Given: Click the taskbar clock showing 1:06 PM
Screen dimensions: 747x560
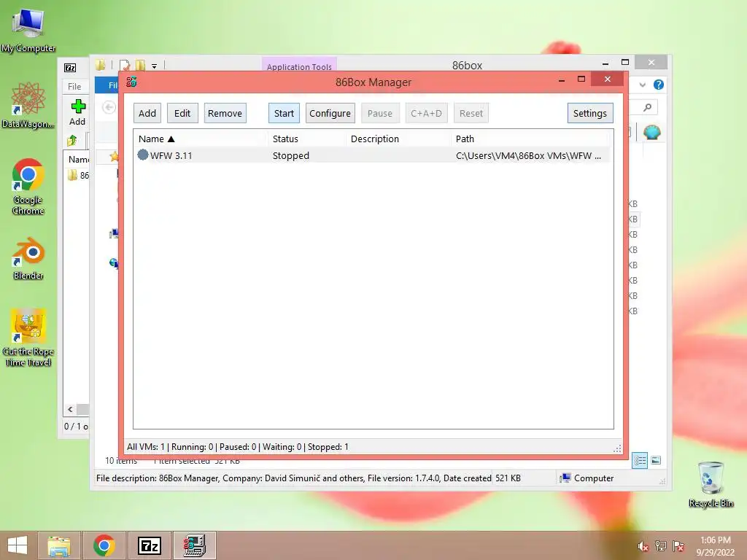Looking at the screenshot, I should tap(715, 546).
